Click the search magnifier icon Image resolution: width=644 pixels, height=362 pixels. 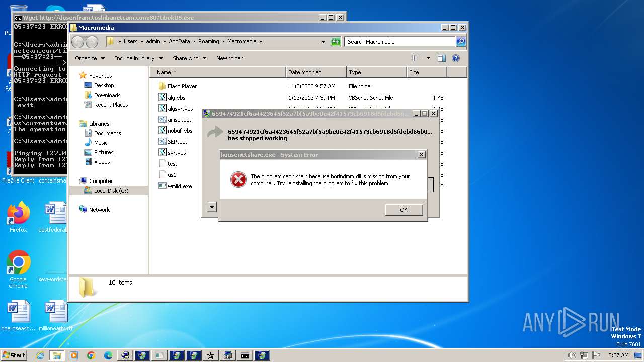point(461,42)
